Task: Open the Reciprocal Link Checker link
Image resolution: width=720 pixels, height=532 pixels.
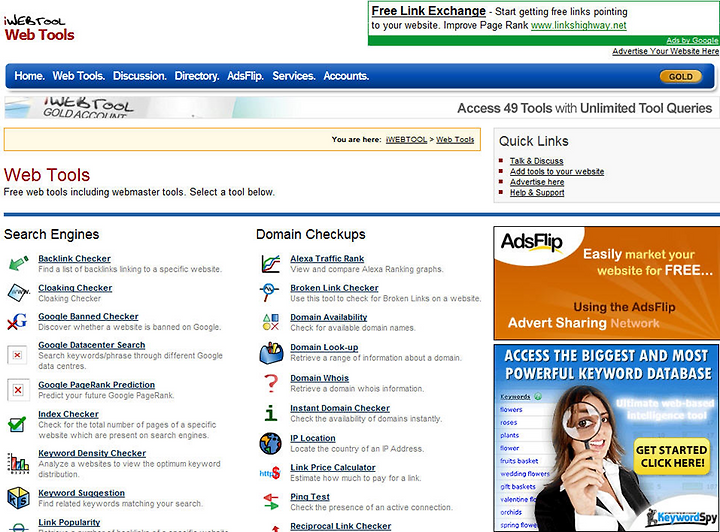Action: pyautogui.click(x=341, y=526)
